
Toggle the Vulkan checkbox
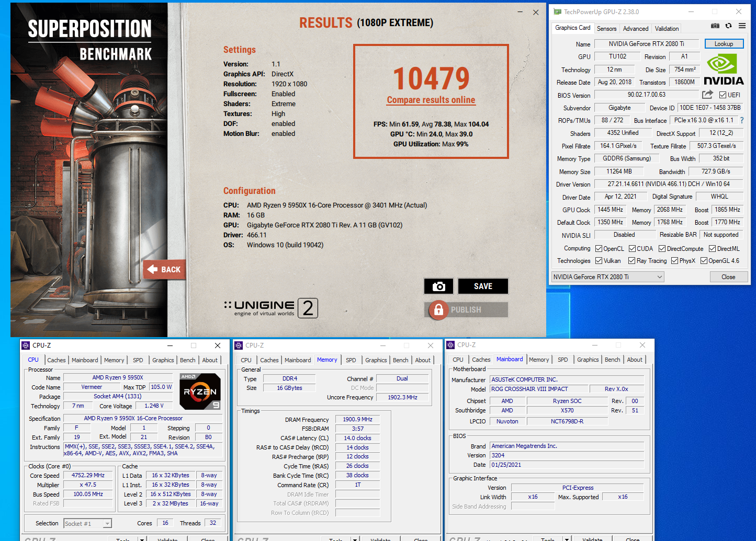(x=599, y=260)
